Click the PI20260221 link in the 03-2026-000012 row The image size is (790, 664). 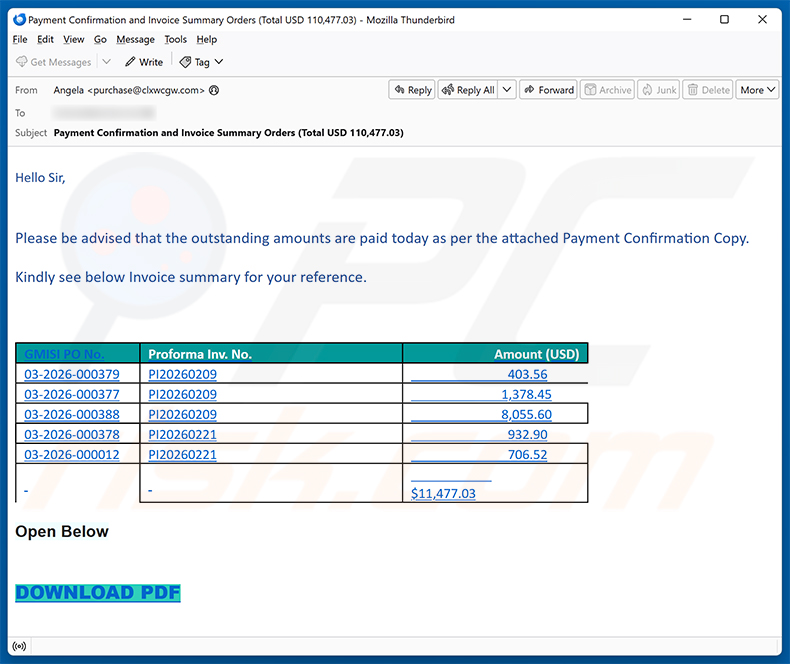point(182,455)
